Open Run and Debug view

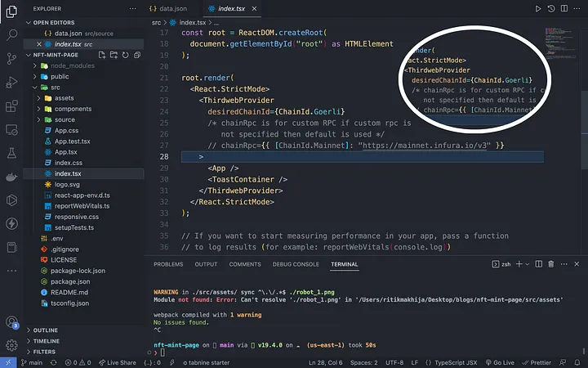point(12,83)
